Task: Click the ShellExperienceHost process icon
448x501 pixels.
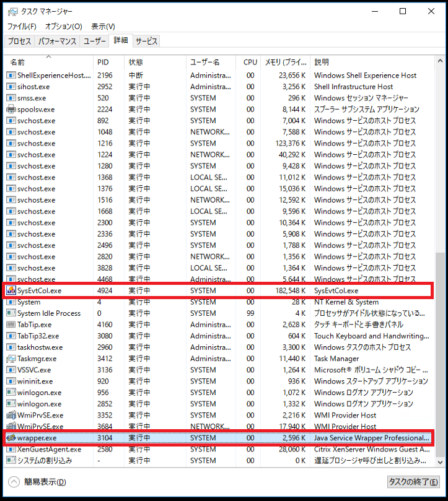Action: click(x=11, y=76)
